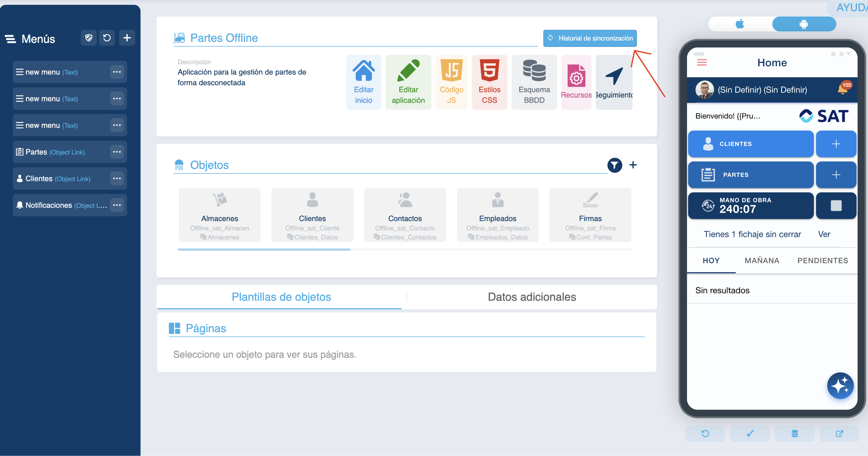Switch preview to Apple iOS
The width and height of the screenshot is (868, 456).
pyautogui.click(x=740, y=24)
